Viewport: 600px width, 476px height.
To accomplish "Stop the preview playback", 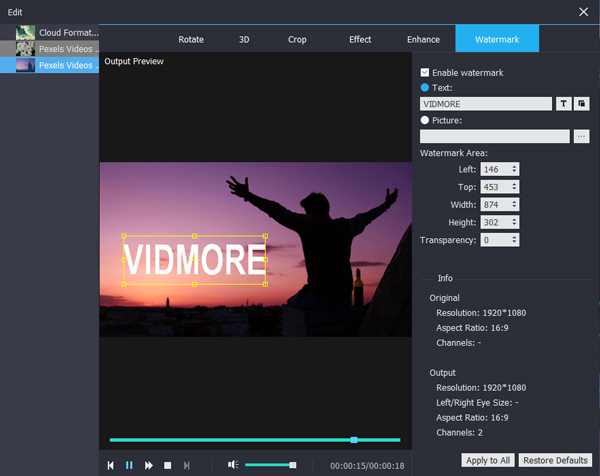I will point(168,465).
